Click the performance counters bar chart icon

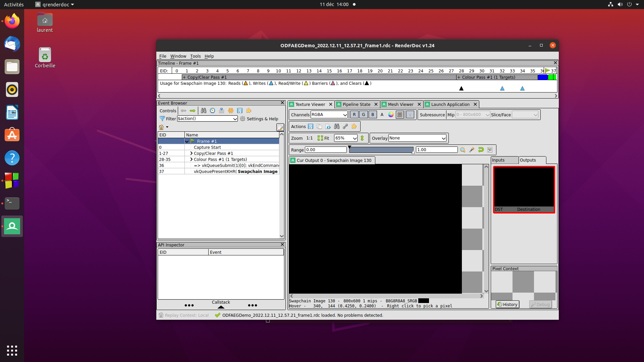[222, 111]
